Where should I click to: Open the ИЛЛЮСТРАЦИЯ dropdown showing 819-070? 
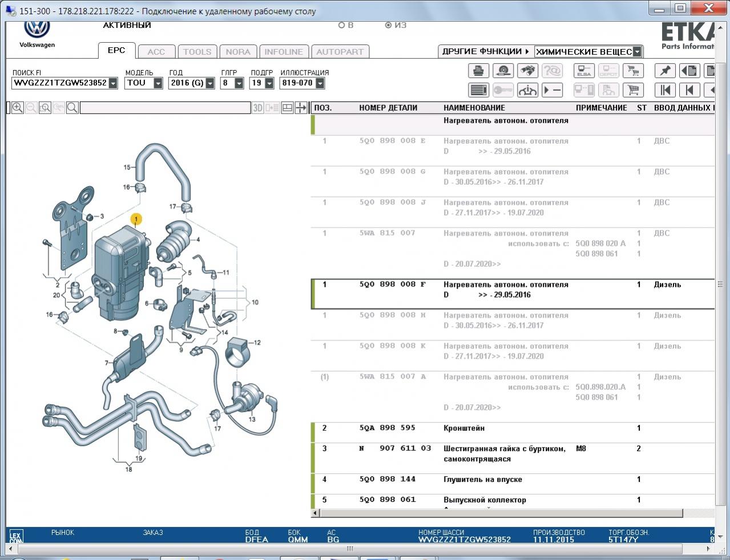pyautogui.click(x=320, y=83)
